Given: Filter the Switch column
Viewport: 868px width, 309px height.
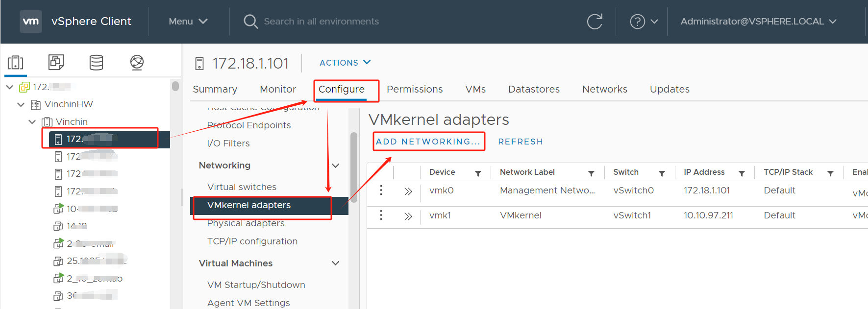Looking at the screenshot, I should pos(662,173).
